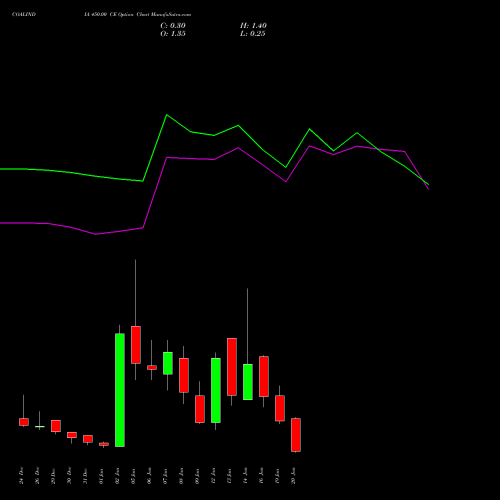Click the small red candle above 06 Jan
Viewport: 500px width, 500px height.
[x=152, y=368]
